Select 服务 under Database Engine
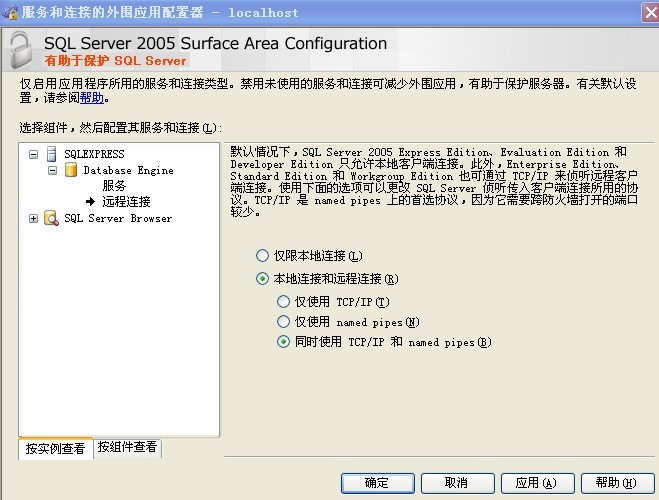 [x=114, y=185]
